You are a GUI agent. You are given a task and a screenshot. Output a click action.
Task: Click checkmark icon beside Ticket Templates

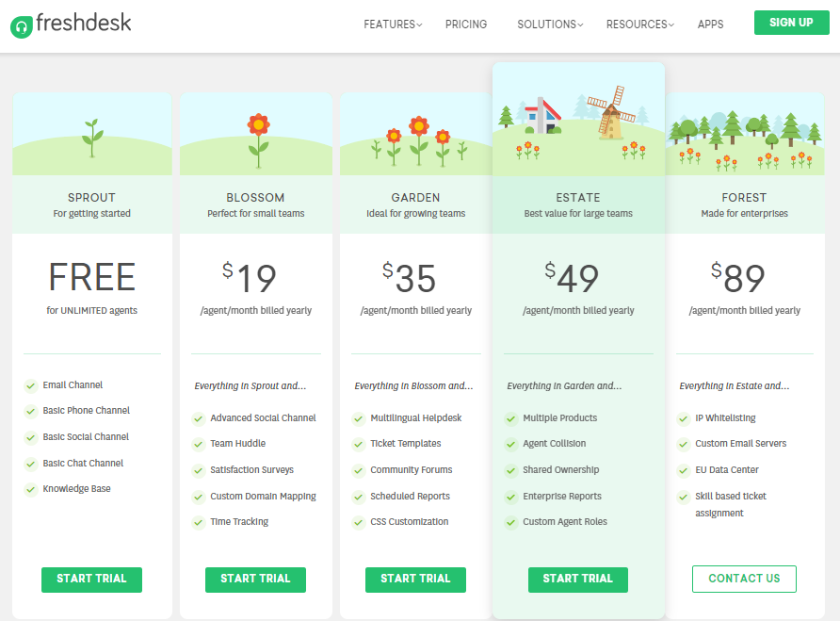coord(359,445)
